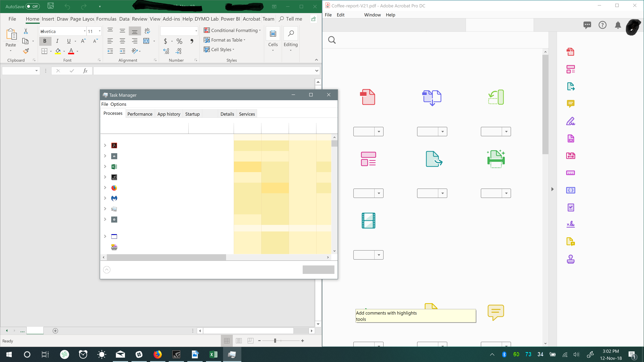Click the Stamp tool in Acrobat sidebar
Viewport: 644px width, 362px height.
571,259
